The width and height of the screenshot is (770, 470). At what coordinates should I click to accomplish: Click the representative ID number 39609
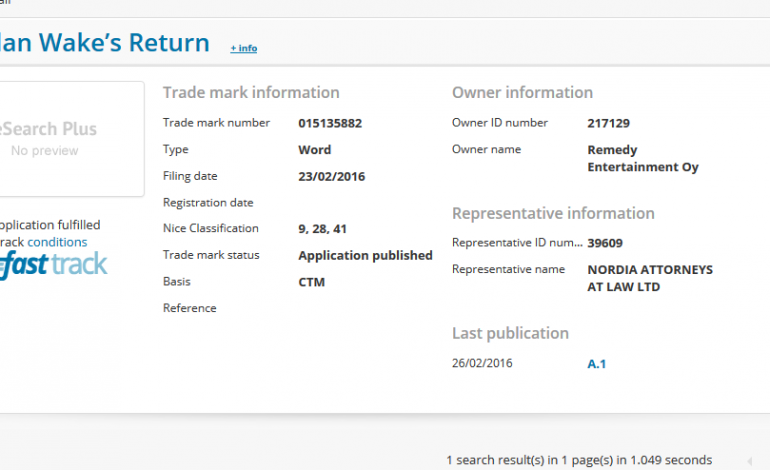[x=605, y=243]
